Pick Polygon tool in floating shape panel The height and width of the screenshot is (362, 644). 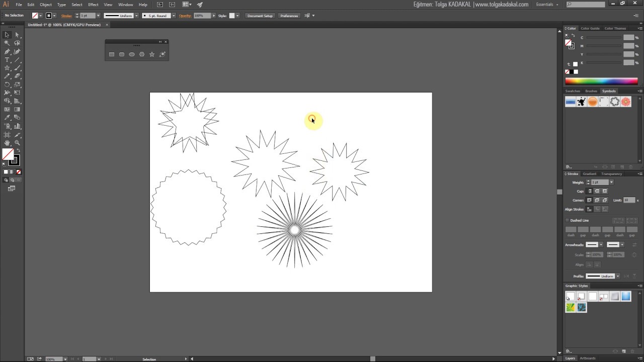click(142, 54)
